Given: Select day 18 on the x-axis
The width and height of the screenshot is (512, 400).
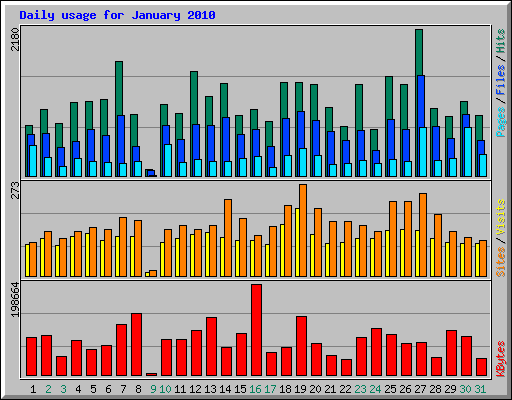Looking at the screenshot, I should (x=285, y=389).
